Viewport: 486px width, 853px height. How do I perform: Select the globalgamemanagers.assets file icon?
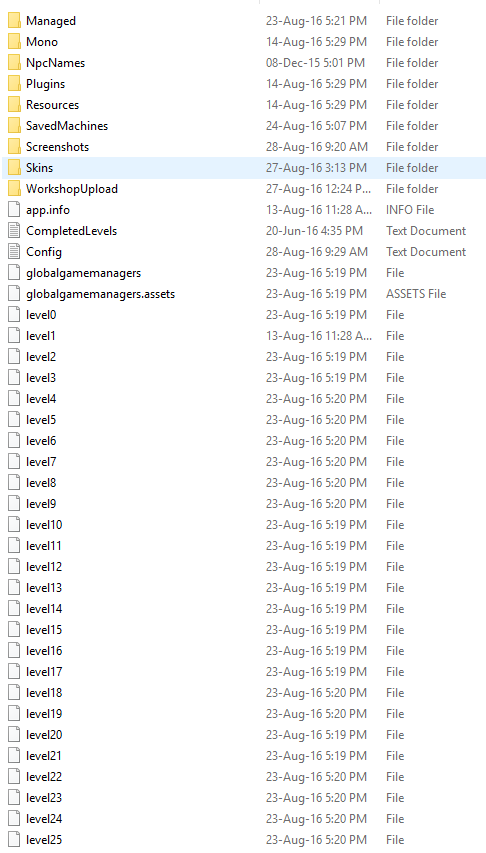coord(15,294)
